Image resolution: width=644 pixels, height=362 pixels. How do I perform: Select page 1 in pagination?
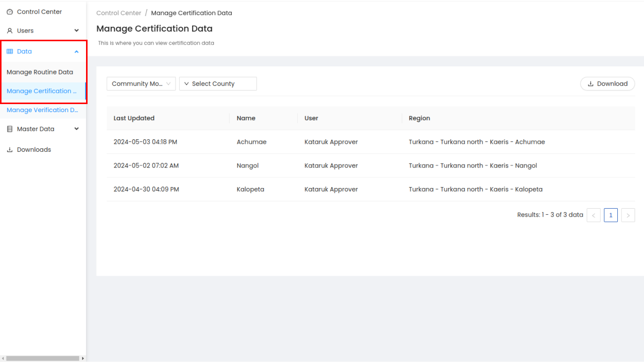611,215
